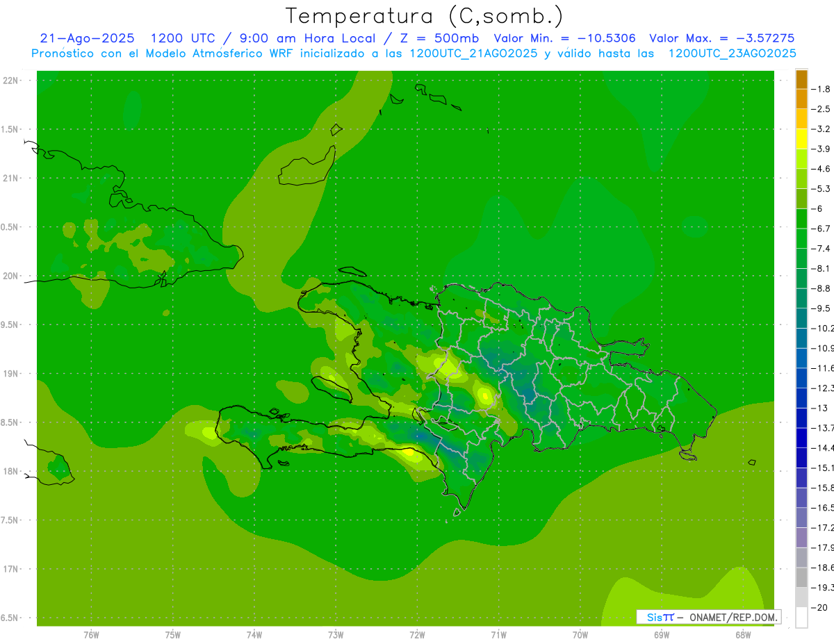Click the "-3.2" colorbar value
Screen dimensions: 834x644
[821, 129]
